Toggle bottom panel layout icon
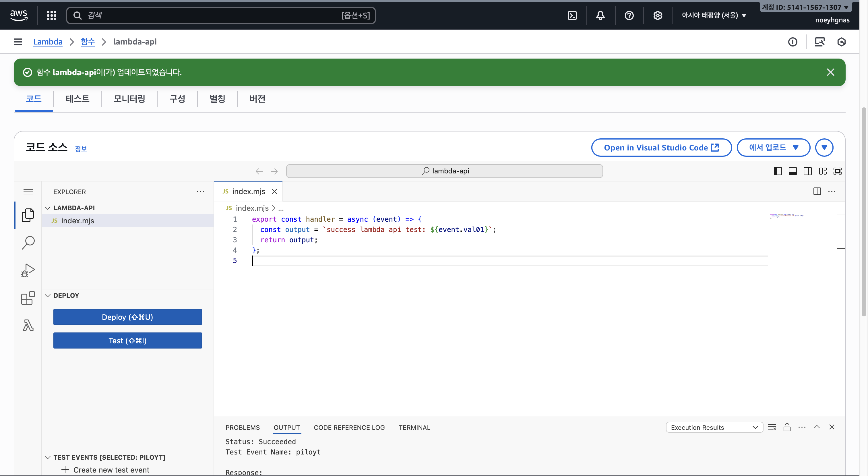This screenshot has height=476, width=868. (x=793, y=171)
